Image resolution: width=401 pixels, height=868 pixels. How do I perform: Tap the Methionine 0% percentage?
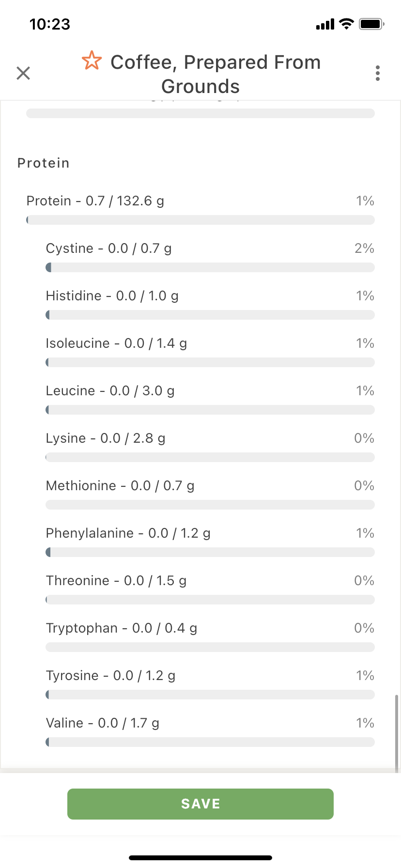(x=364, y=486)
